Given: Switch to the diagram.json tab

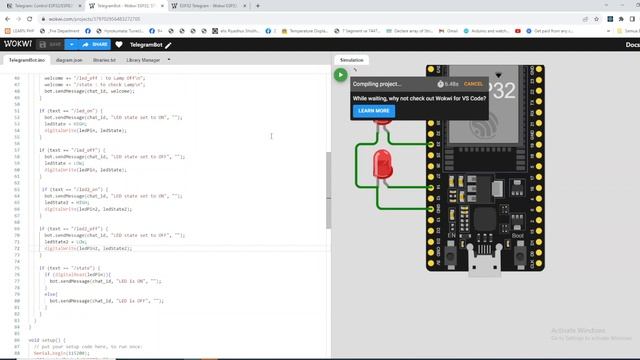Looking at the screenshot, I should (x=69, y=60).
